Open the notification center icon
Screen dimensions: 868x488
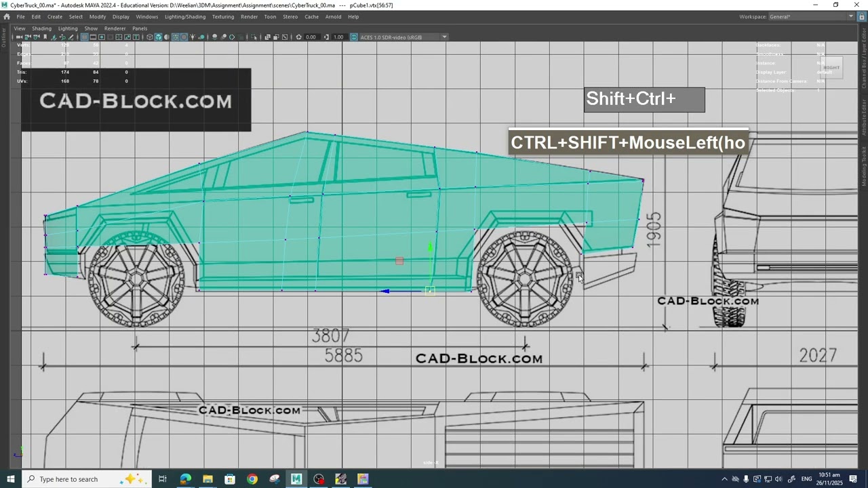click(853, 479)
